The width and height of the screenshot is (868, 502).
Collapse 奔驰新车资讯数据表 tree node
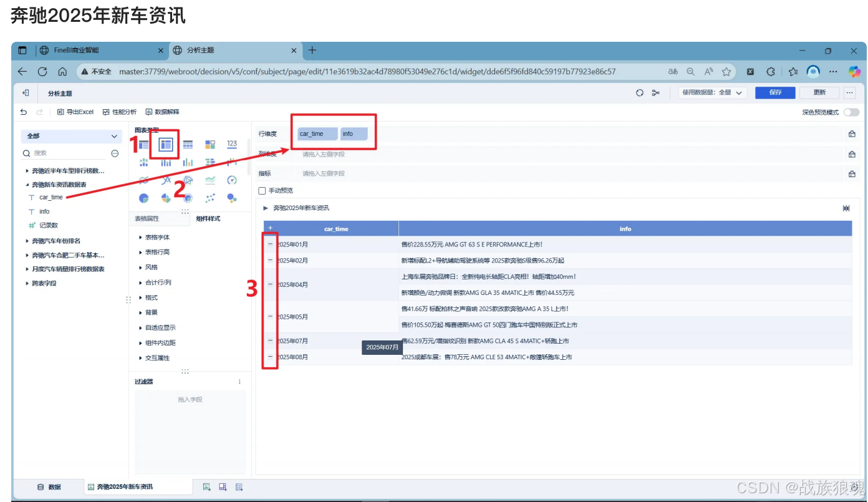tap(27, 185)
